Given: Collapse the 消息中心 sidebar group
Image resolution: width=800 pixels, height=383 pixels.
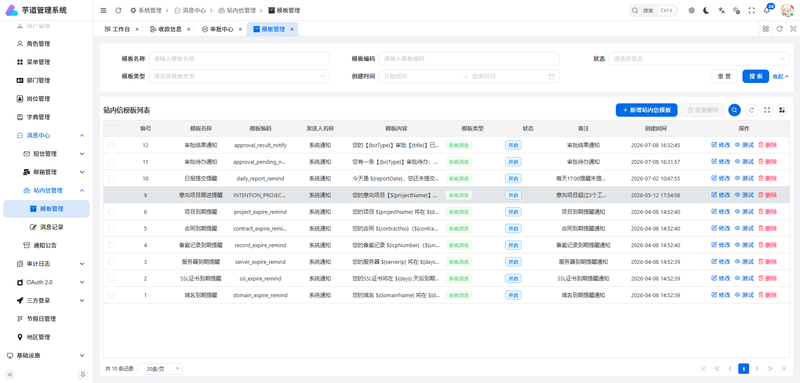Looking at the screenshot, I should [x=46, y=135].
